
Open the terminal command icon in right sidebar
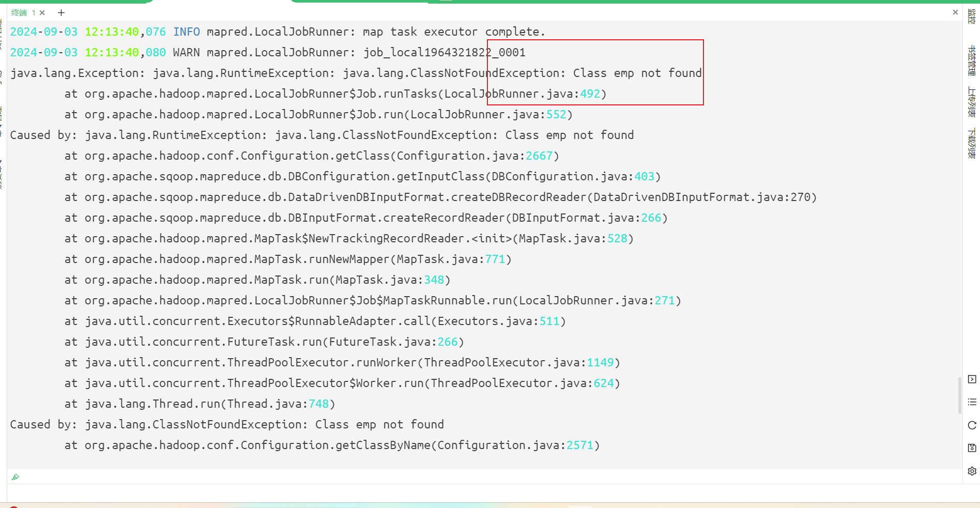pos(972,379)
